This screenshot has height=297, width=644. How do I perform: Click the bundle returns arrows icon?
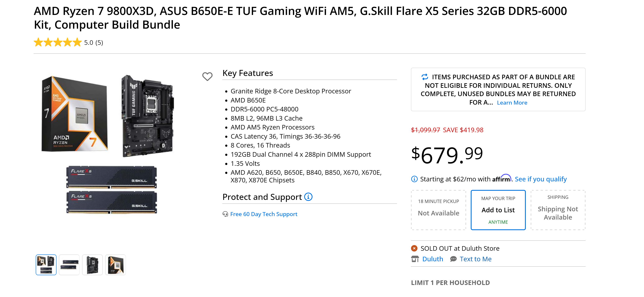click(425, 77)
